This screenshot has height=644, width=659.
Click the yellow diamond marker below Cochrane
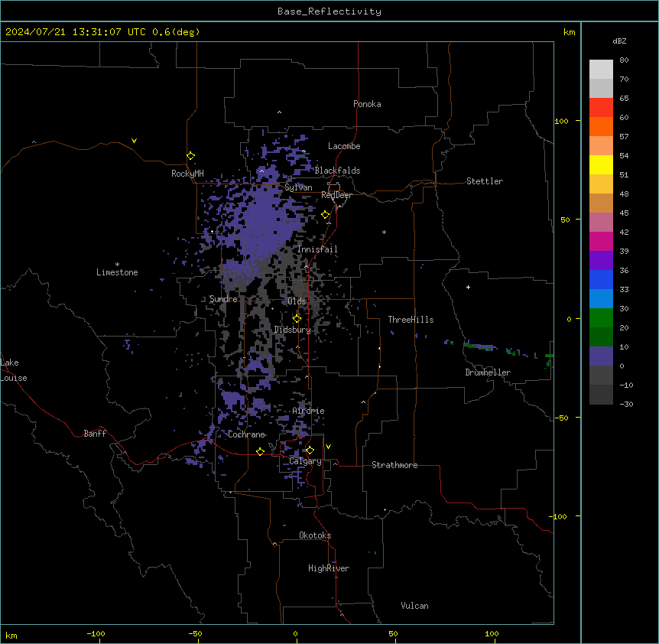(x=260, y=451)
